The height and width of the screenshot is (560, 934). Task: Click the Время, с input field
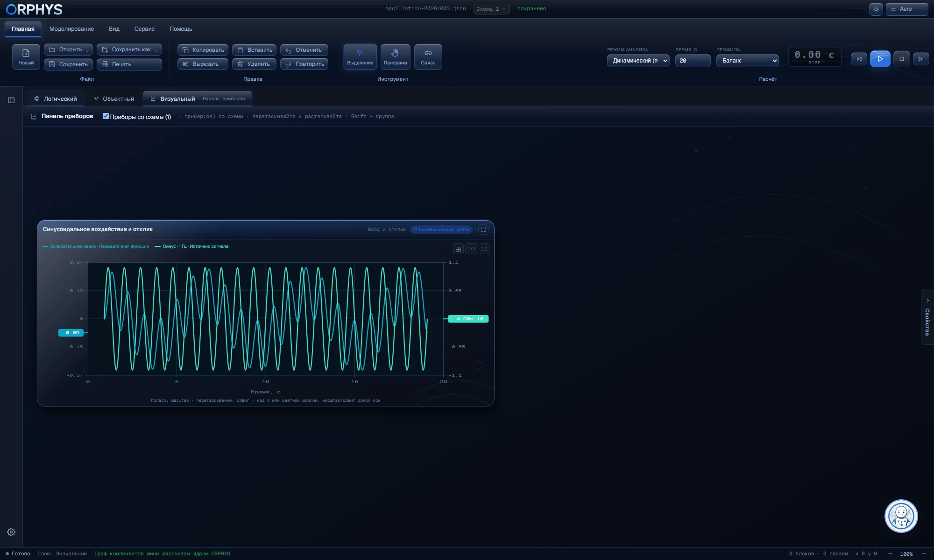[693, 61]
